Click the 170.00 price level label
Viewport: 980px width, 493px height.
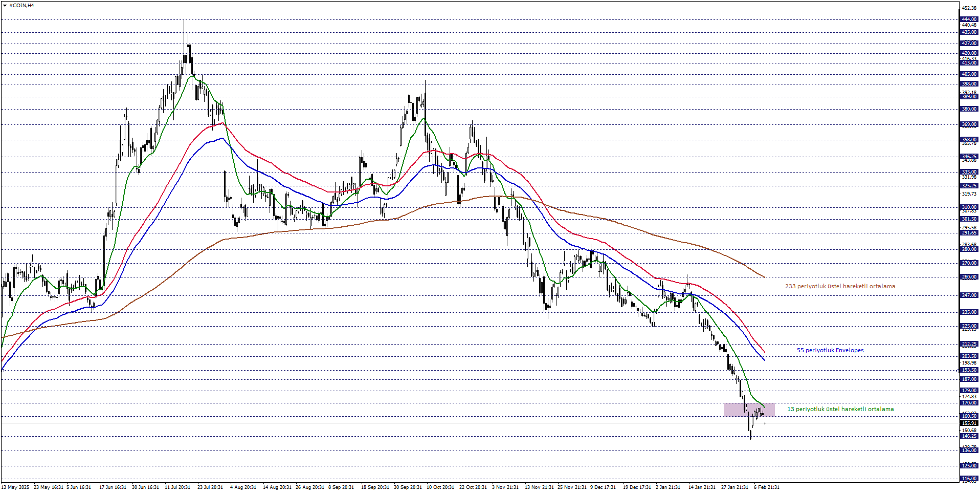969,403
